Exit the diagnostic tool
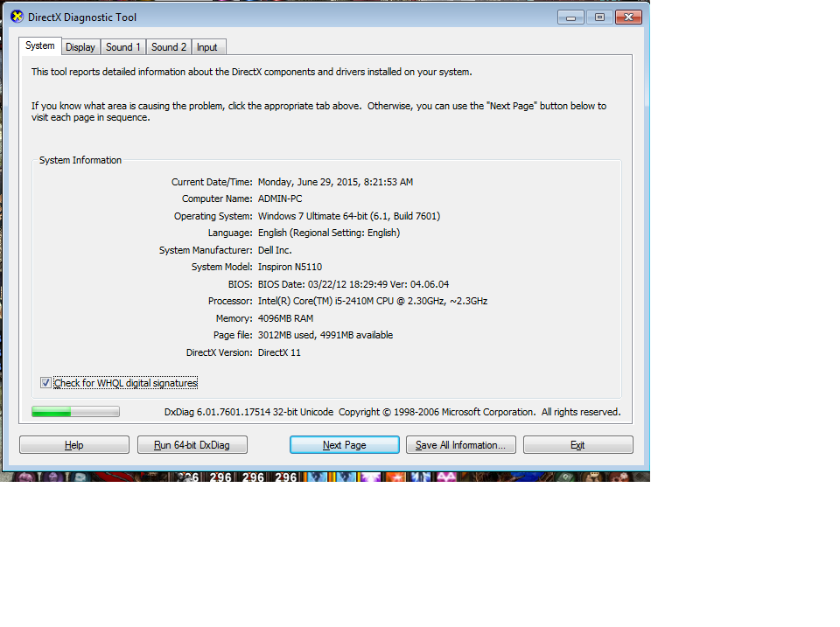 pos(578,445)
